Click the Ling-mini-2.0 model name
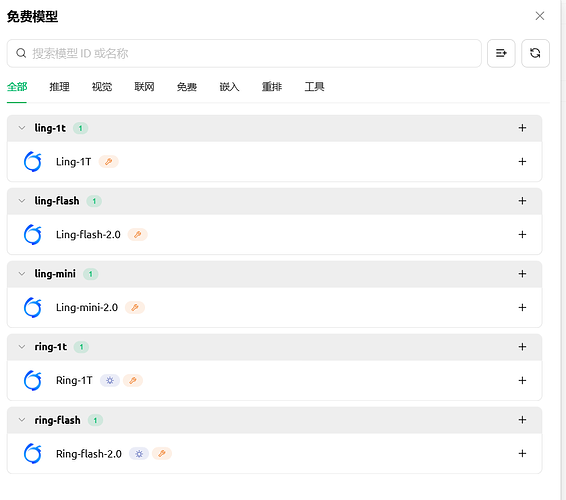Image resolution: width=566 pixels, height=500 pixels. tap(87, 307)
